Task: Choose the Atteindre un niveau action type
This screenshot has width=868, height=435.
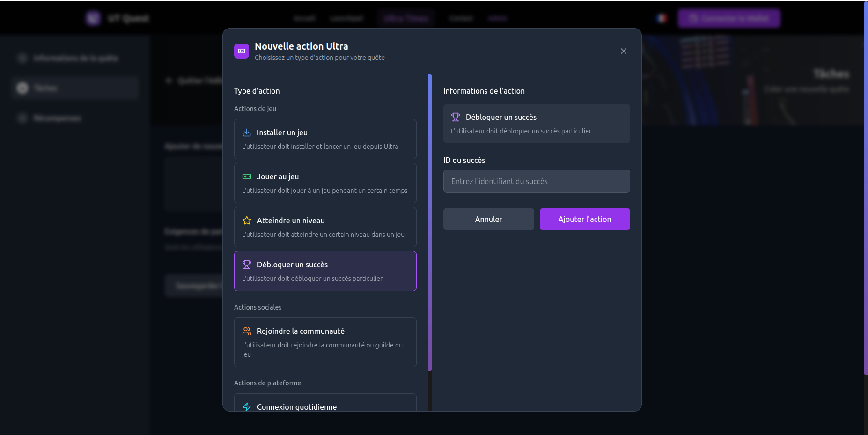Action: pos(325,227)
